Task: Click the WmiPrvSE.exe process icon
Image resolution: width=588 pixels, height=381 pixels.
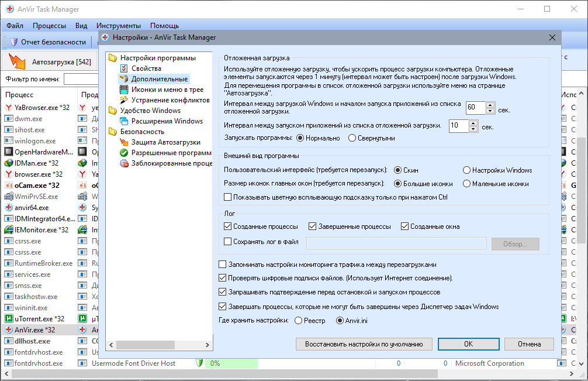Action: [x=8, y=196]
